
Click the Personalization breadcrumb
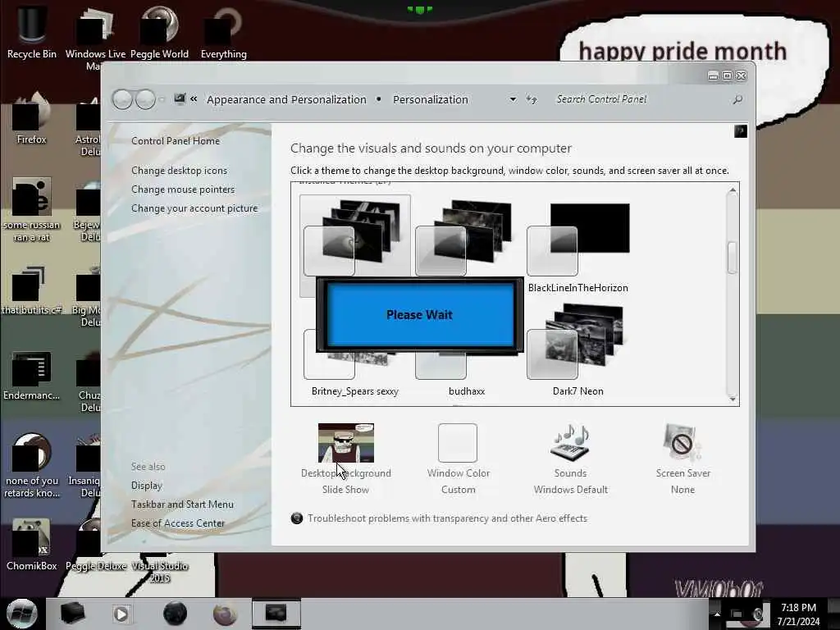tap(430, 99)
